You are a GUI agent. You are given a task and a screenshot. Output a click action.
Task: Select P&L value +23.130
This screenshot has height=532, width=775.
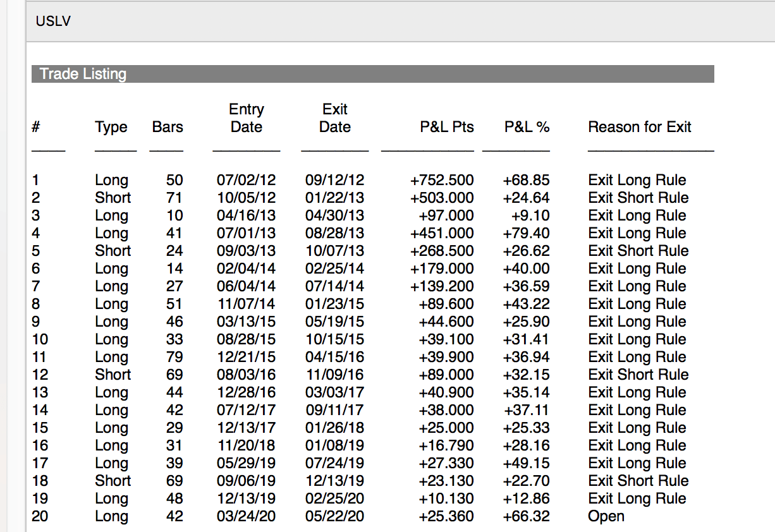coord(446,481)
